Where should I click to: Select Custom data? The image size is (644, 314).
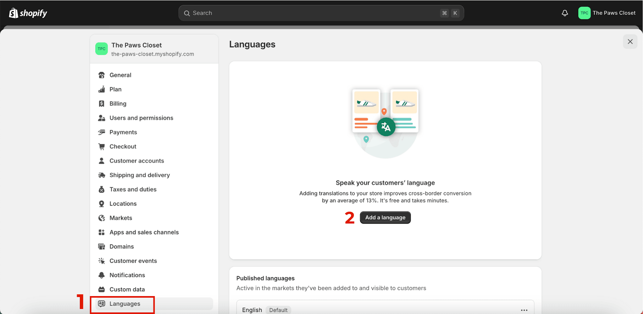pos(154,289)
